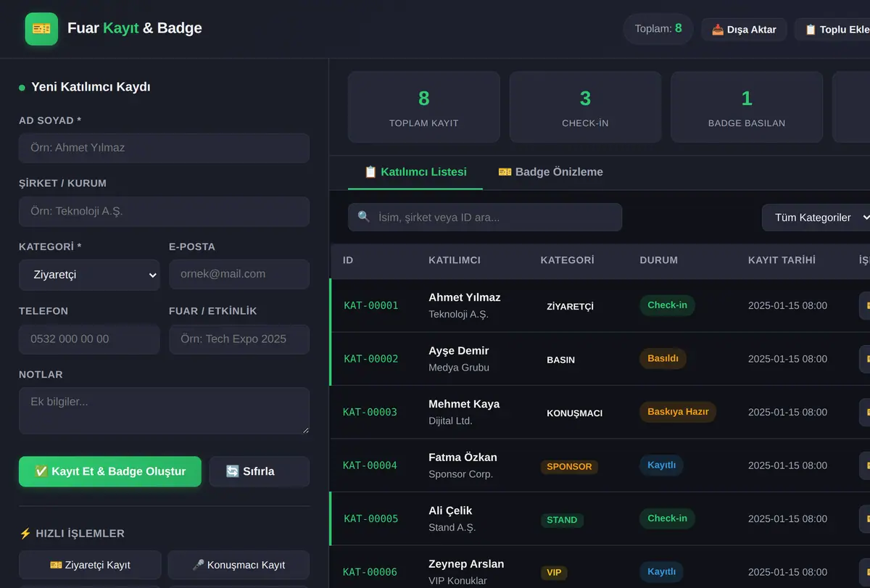Focus the Fuar / Etkinlik input field
The height and width of the screenshot is (588, 870).
[239, 339]
